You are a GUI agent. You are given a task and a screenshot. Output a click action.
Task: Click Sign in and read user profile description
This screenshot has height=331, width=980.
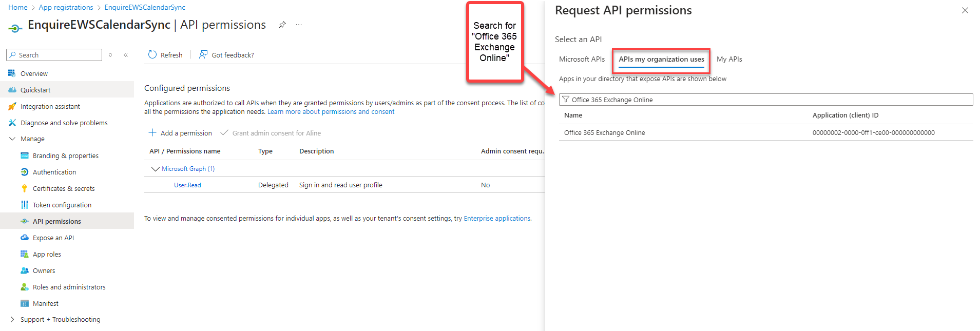[341, 185]
